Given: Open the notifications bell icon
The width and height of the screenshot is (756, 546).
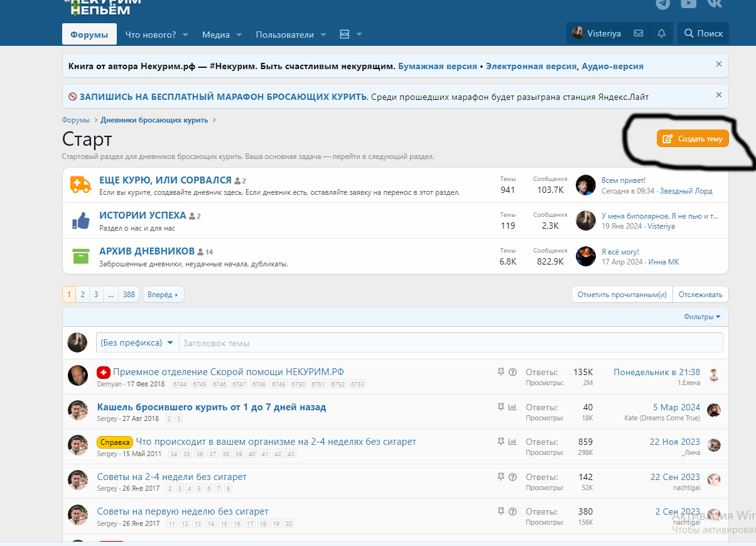Looking at the screenshot, I should (x=661, y=34).
